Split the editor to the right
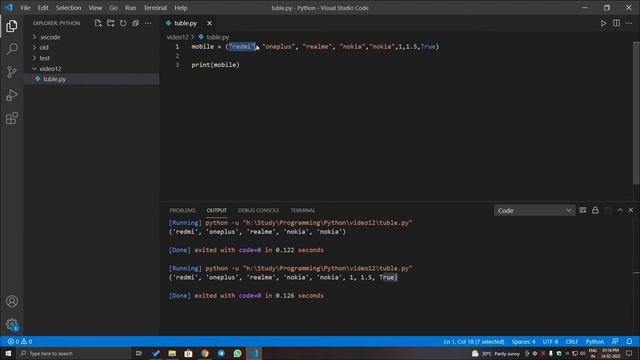The height and width of the screenshot is (360, 640). click(616, 23)
